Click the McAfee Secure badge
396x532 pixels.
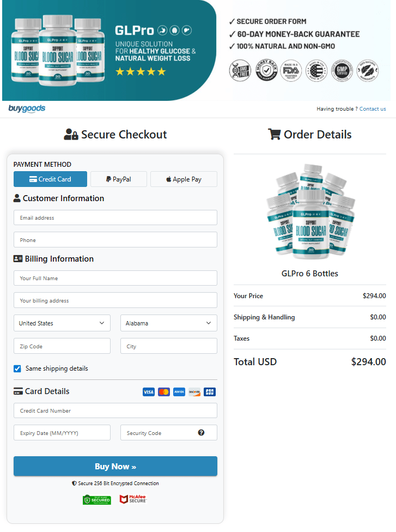132,499
